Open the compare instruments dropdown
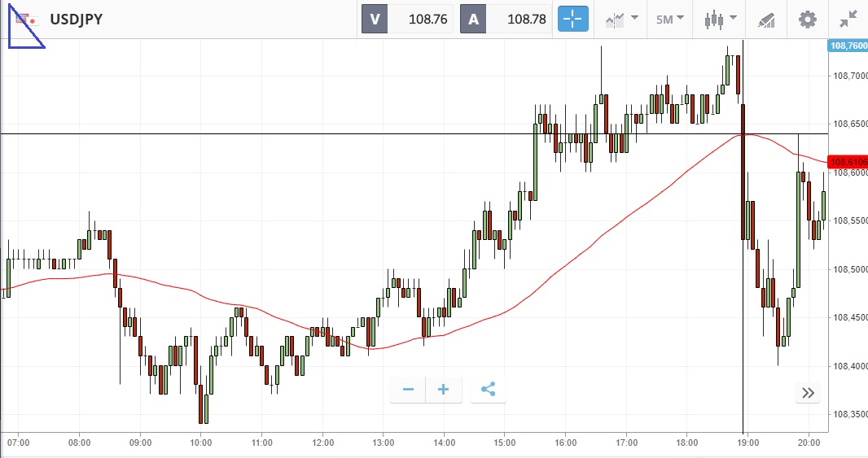The width and height of the screenshot is (868, 458). click(x=620, y=19)
